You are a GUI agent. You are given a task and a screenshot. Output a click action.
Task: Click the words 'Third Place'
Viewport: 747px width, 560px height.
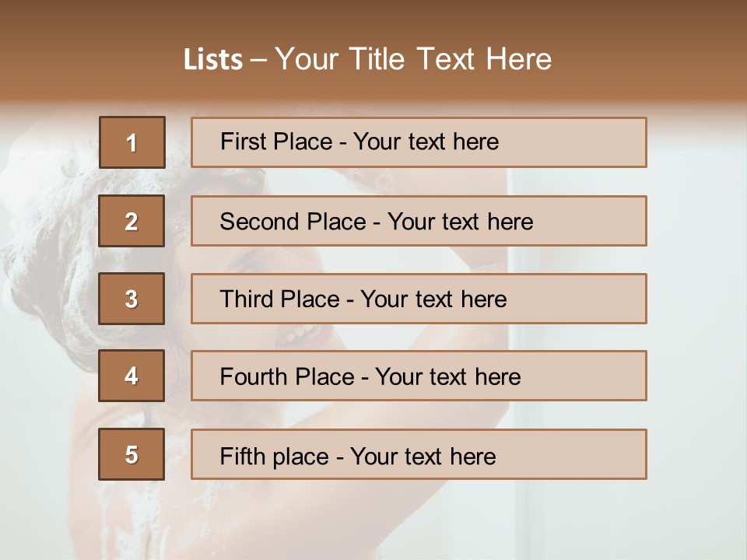pyautogui.click(x=279, y=299)
